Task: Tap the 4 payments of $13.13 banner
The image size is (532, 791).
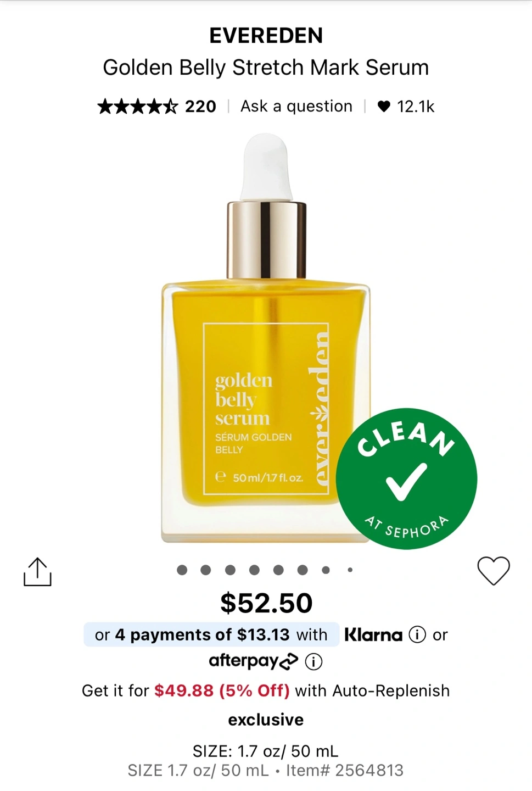Action: [211, 634]
